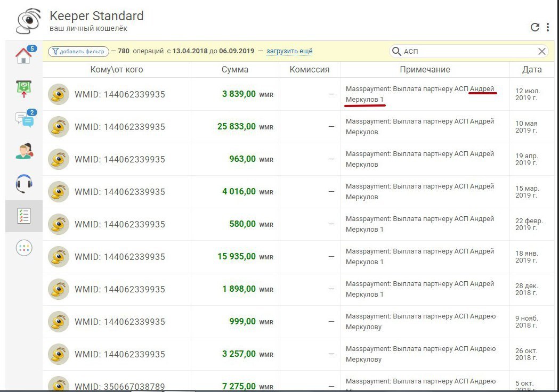Click the note in the 3 839,00 row
559x392 pixels.
coord(420,94)
